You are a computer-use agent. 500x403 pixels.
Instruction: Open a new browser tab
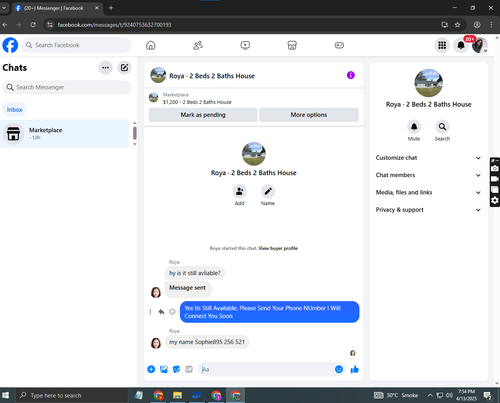point(111,8)
